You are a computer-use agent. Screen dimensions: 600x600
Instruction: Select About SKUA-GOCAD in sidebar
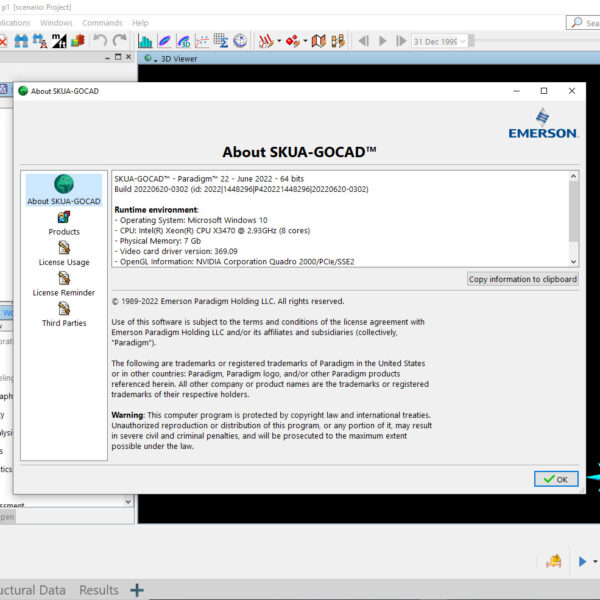[64, 190]
